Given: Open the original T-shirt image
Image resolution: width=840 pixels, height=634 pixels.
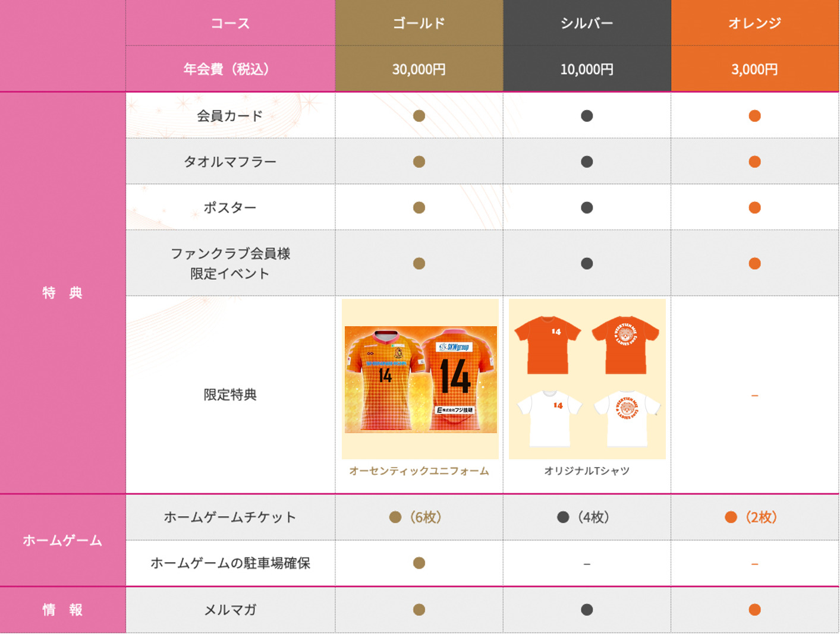Looking at the screenshot, I should click(x=587, y=379).
